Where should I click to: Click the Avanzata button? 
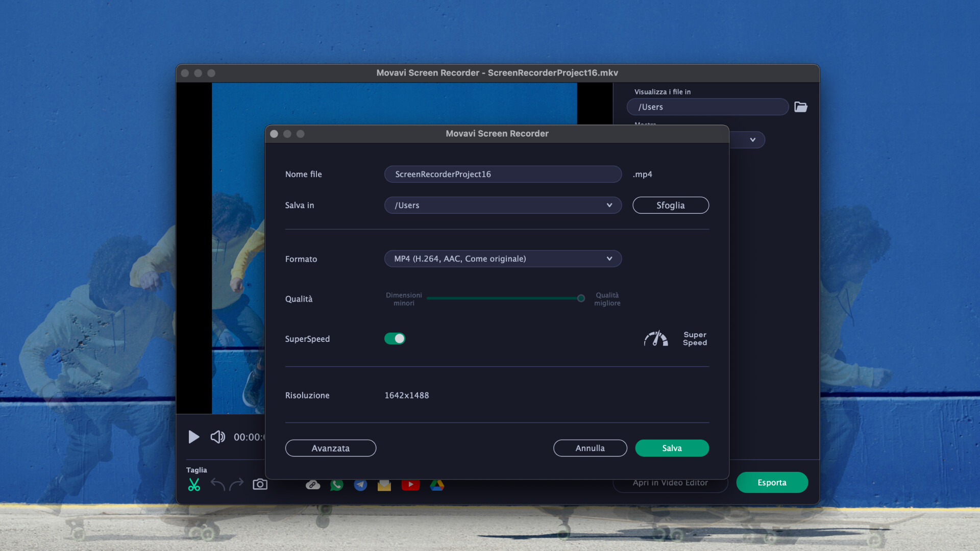[330, 448]
